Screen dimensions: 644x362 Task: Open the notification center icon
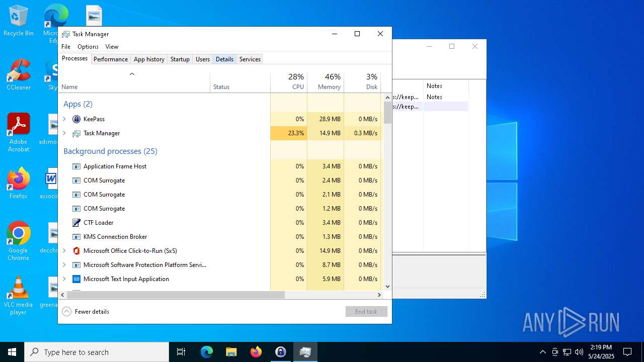[x=627, y=352]
